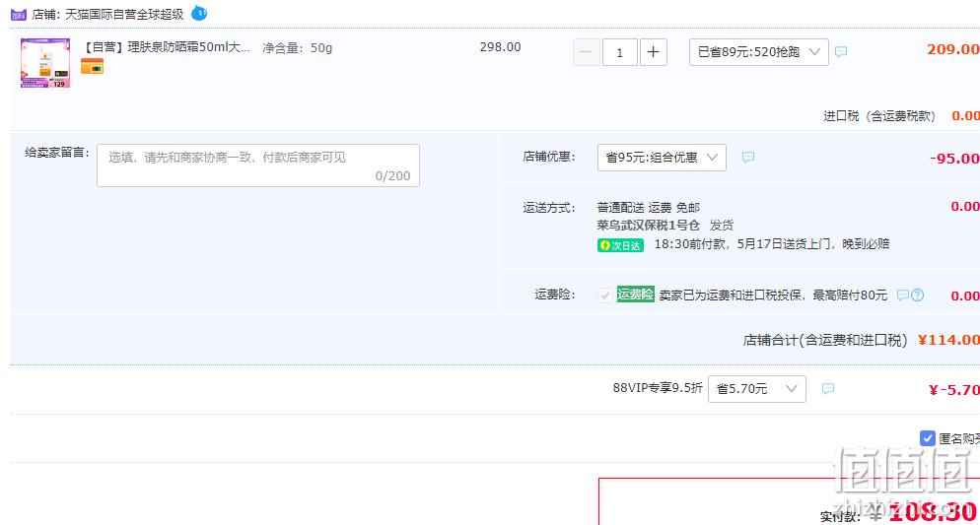Image resolution: width=980 pixels, height=525 pixels.
Task: Click the shop total ¥114.00
Action: (x=948, y=340)
